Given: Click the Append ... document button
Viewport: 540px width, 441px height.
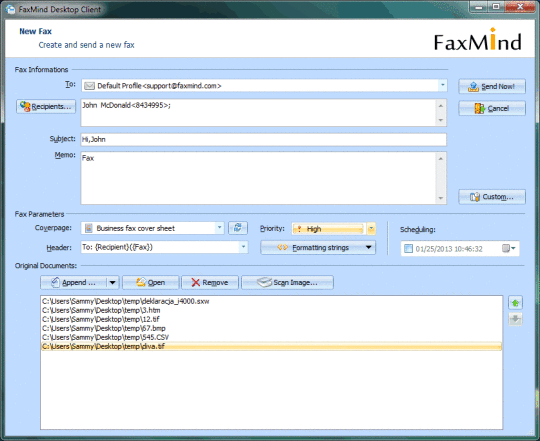Looking at the screenshot, I should [73, 283].
